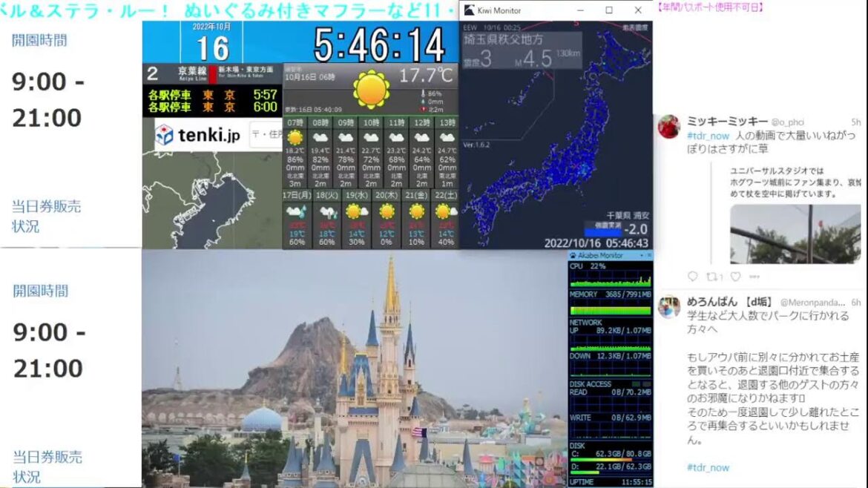Image resolution: width=868 pixels, height=488 pixels.
Task: Open @o_phci's profile link
Action: [788, 122]
